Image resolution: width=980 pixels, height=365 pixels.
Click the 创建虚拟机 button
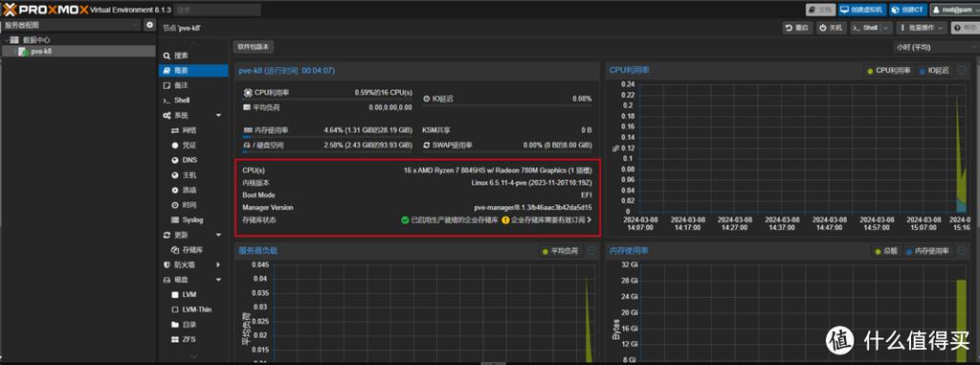pyautogui.click(x=861, y=10)
